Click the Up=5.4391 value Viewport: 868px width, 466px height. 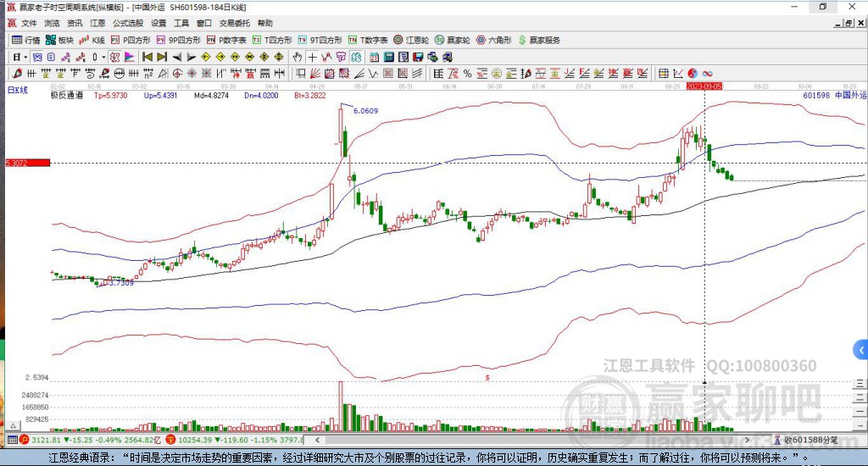(160, 95)
